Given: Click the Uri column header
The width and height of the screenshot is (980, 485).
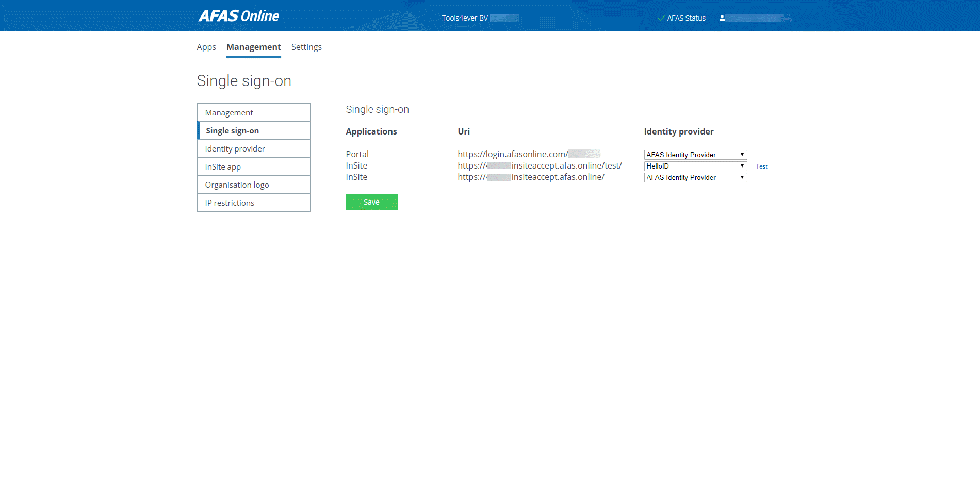Looking at the screenshot, I should (464, 131).
